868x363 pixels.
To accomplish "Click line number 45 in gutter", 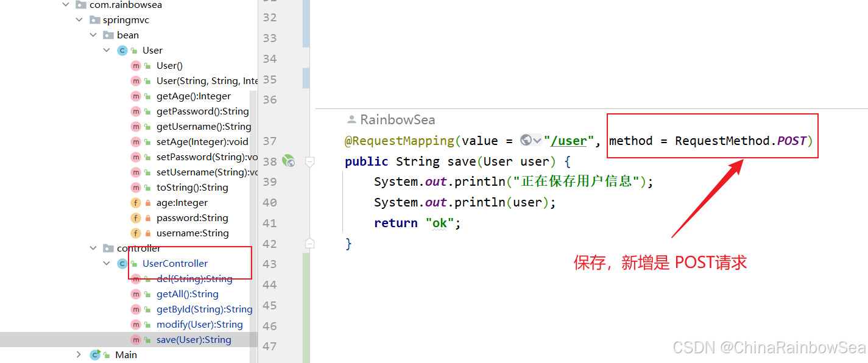I will pyautogui.click(x=269, y=305).
